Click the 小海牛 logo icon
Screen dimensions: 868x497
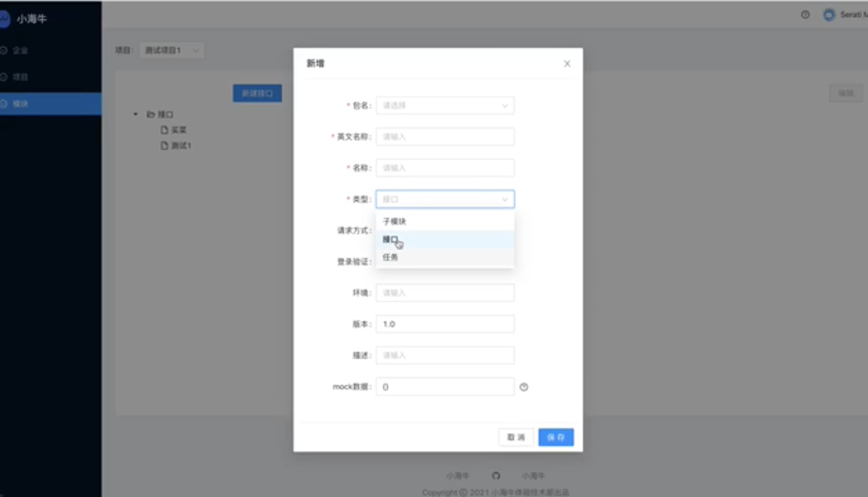point(4,19)
